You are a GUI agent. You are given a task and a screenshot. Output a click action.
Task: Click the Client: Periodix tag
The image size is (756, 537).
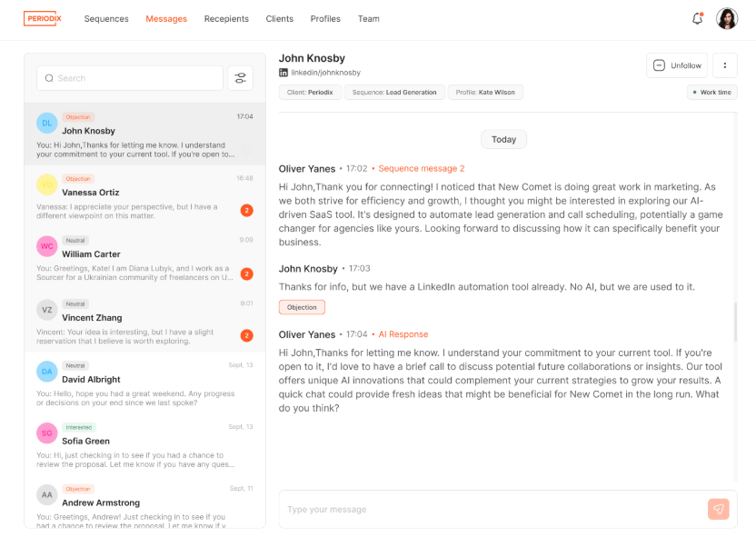coord(310,92)
